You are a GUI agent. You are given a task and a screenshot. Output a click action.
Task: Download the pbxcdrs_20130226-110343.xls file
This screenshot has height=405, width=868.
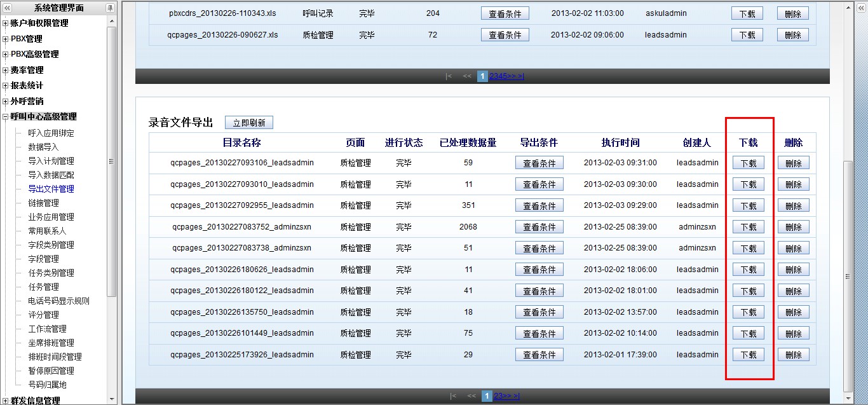point(747,13)
